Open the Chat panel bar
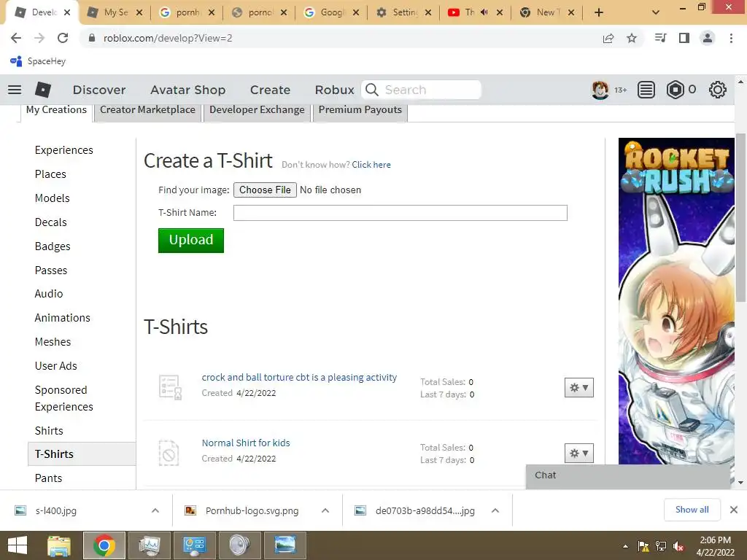This screenshot has height=560, width=747. (628, 475)
